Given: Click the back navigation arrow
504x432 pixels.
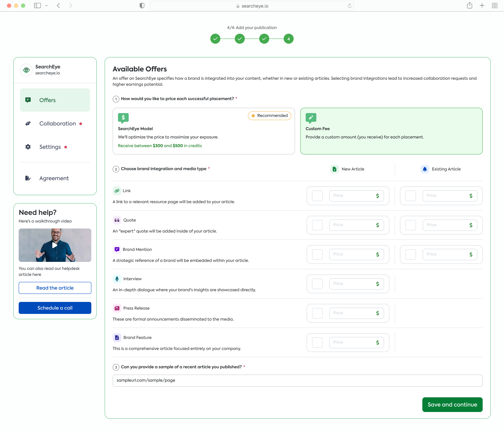Looking at the screenshot, I should (x=58, y=6).
